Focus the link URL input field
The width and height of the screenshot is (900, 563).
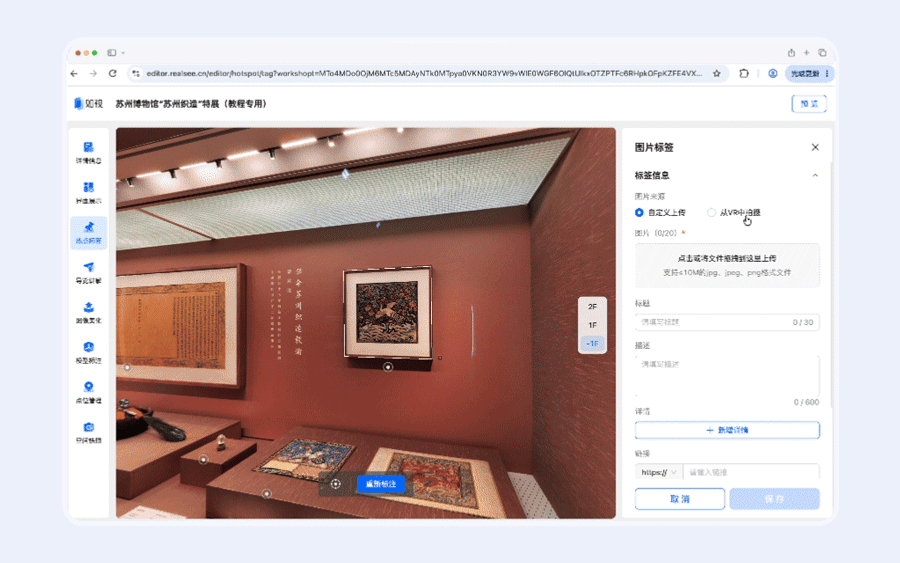pyautogui.click(x=751, y=472)
